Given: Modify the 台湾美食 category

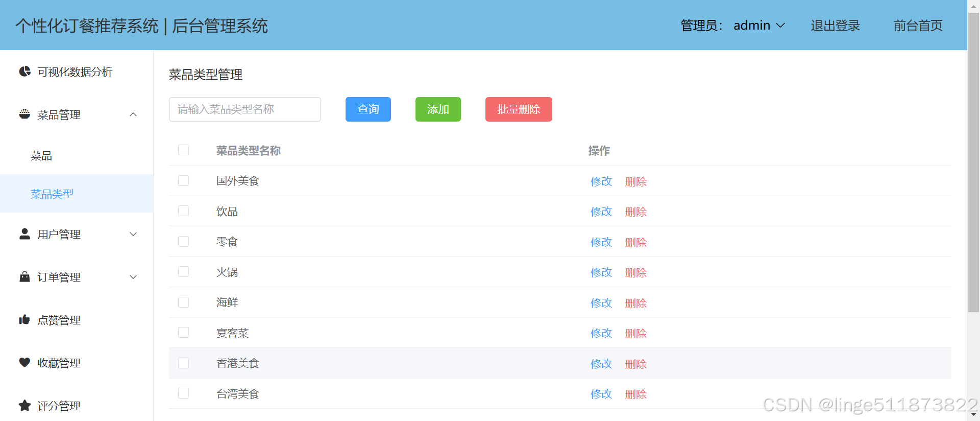Looking at the screenshot, I should coord(601,394).
